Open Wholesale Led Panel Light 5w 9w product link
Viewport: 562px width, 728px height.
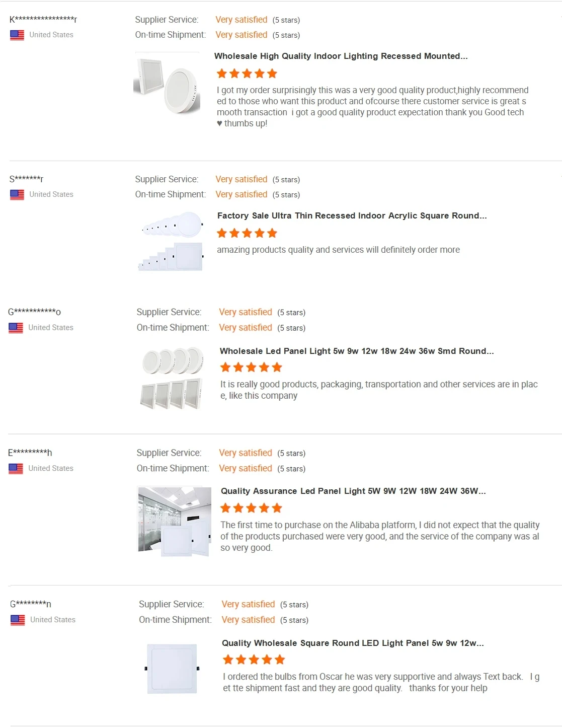[x=357, y=351]
